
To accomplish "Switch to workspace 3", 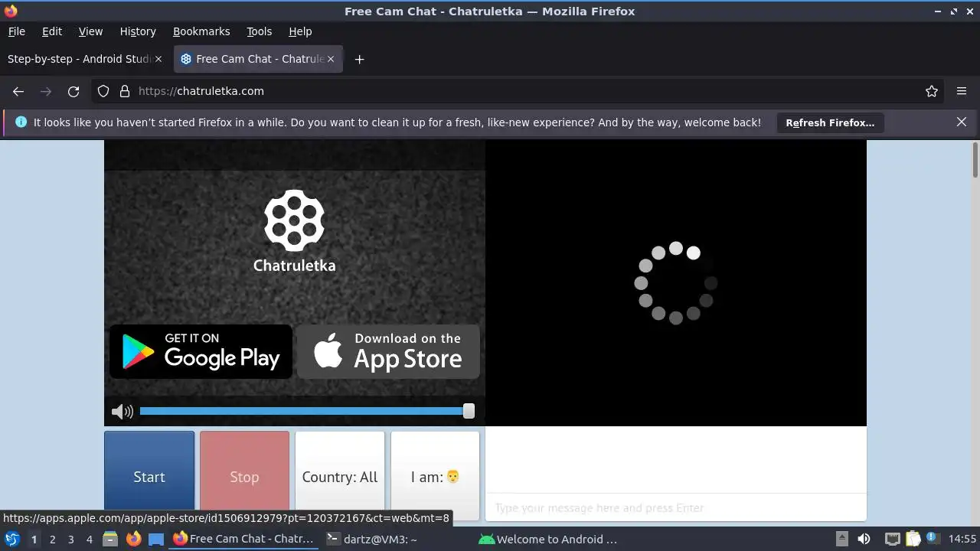I will point(70,539).
